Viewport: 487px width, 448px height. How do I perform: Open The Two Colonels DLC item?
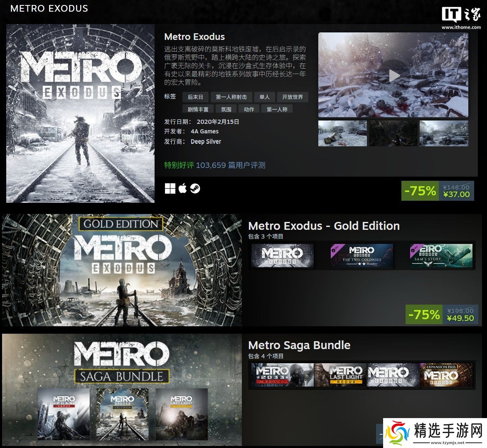coord(362,256)
